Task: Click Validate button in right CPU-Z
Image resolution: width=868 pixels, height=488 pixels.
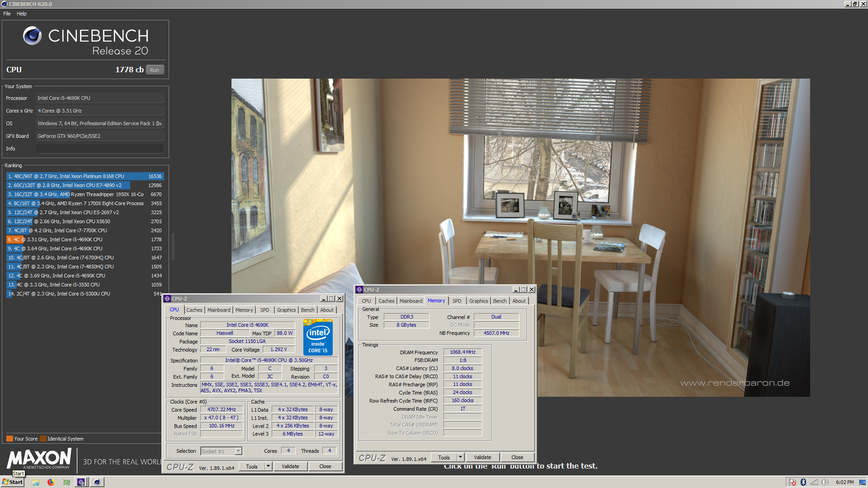Action: [482, 458]
